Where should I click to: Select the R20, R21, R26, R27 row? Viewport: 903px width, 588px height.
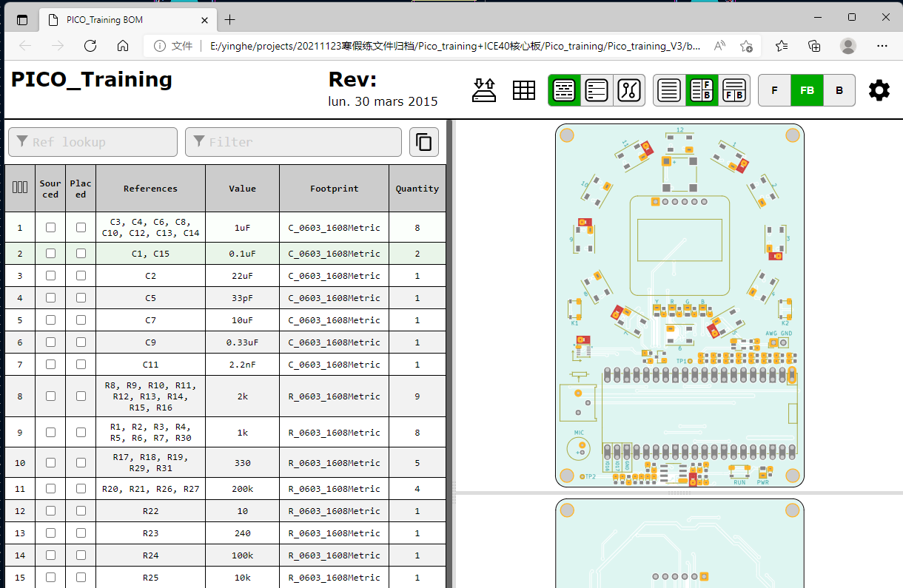tap(225, 488)
